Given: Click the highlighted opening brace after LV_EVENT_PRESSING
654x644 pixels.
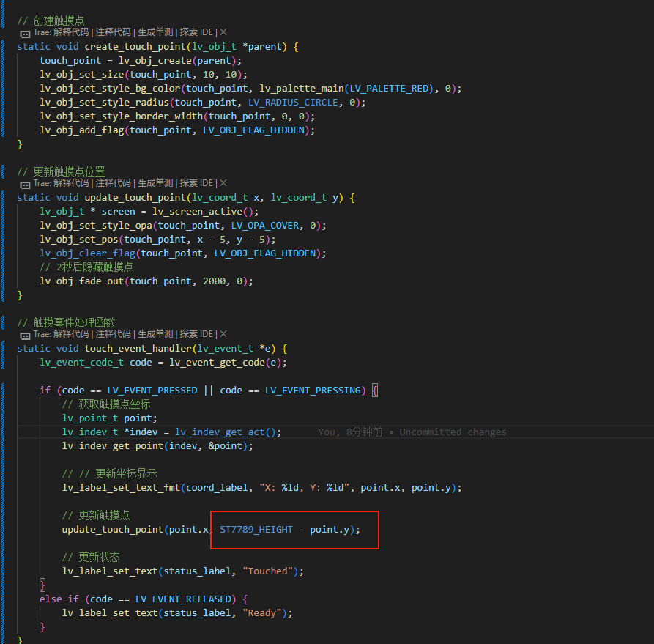Looking at the screenshot, I should click(375, 391).
